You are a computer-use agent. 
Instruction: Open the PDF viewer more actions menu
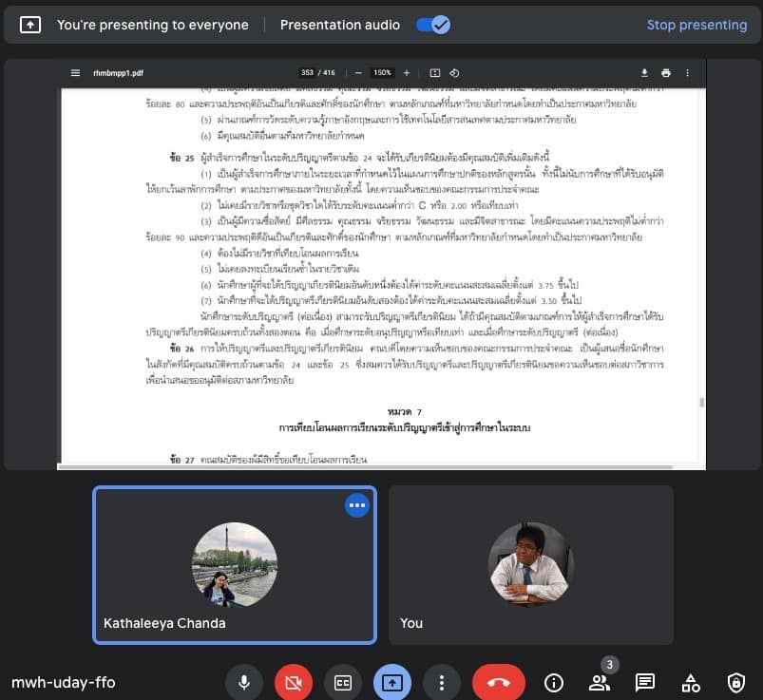[688, 73]
